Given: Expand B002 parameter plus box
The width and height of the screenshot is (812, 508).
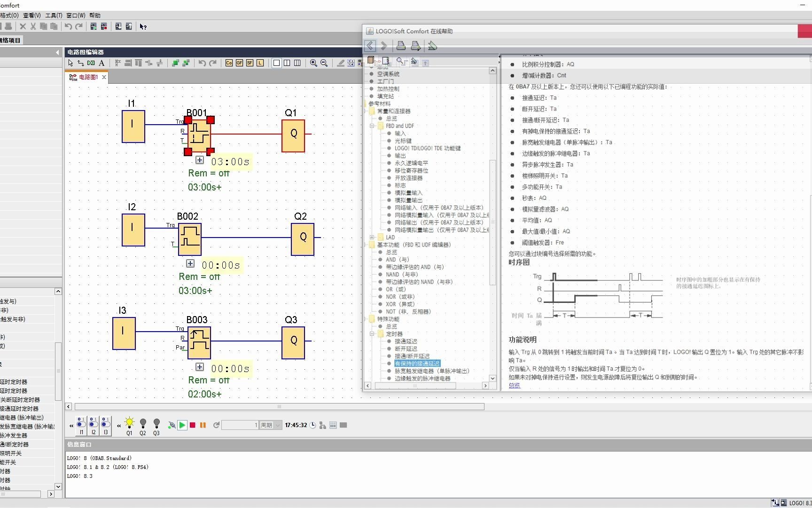Looking at the screenshot, I should [190, 263].
